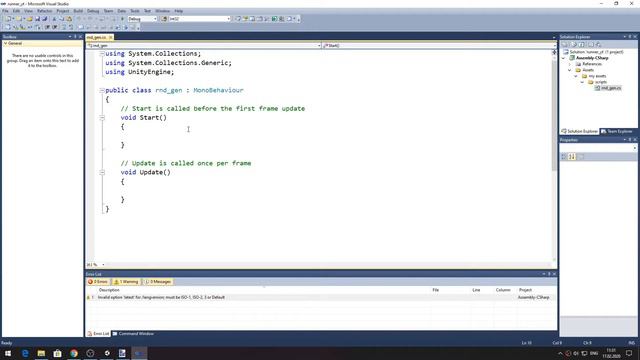Click the Description column header
The width and height of the screenshot is (640, 360).
109,290
